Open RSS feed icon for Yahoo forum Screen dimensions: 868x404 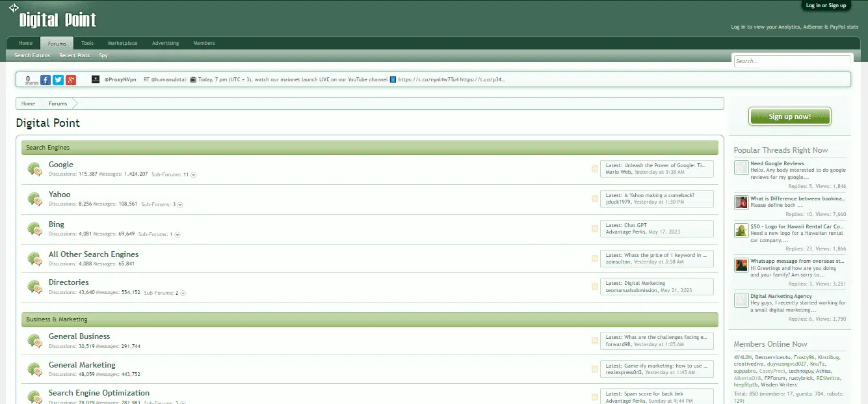[x=594, y=199]
